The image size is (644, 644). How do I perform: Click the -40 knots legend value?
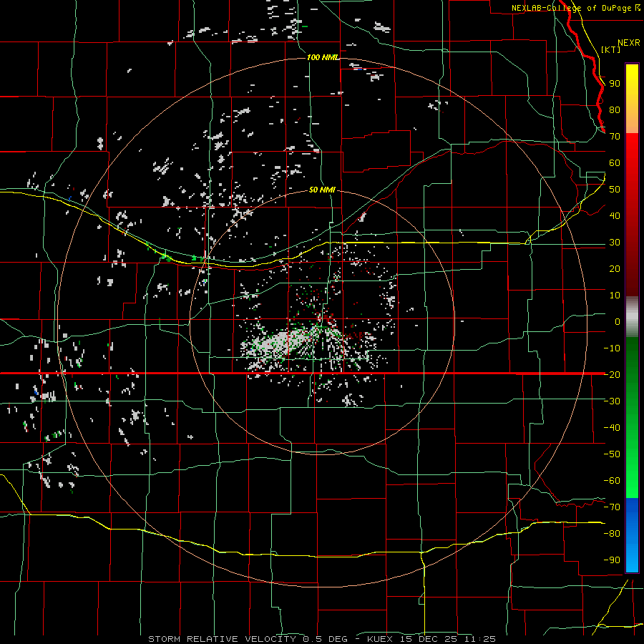point(612,428)
